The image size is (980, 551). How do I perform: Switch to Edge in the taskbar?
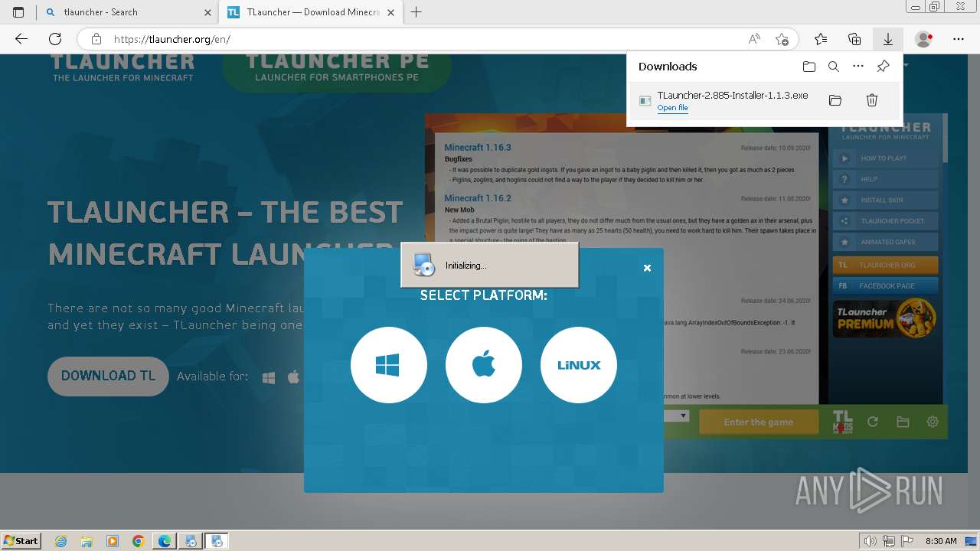(x=165, y=541)
